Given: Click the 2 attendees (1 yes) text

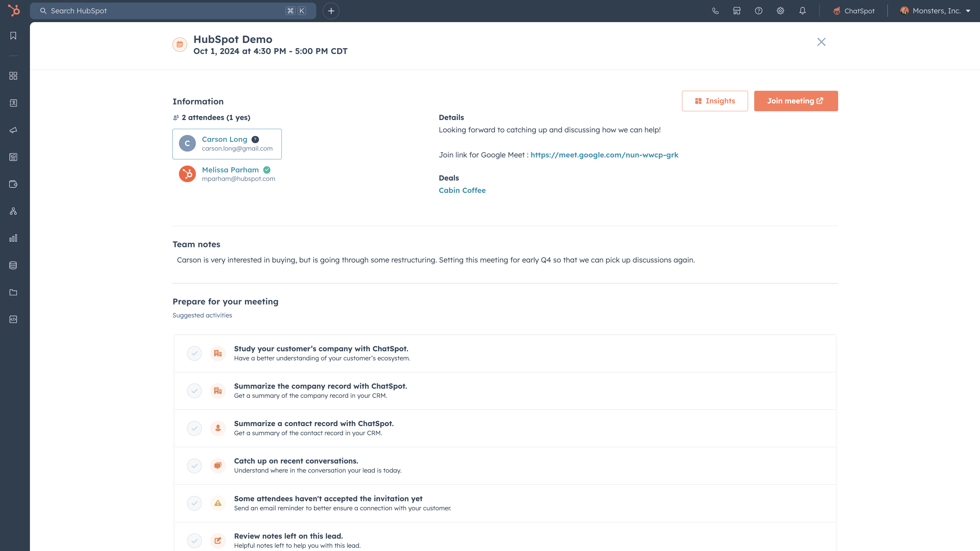Looking at the screenshot, I should click(216, 117).
